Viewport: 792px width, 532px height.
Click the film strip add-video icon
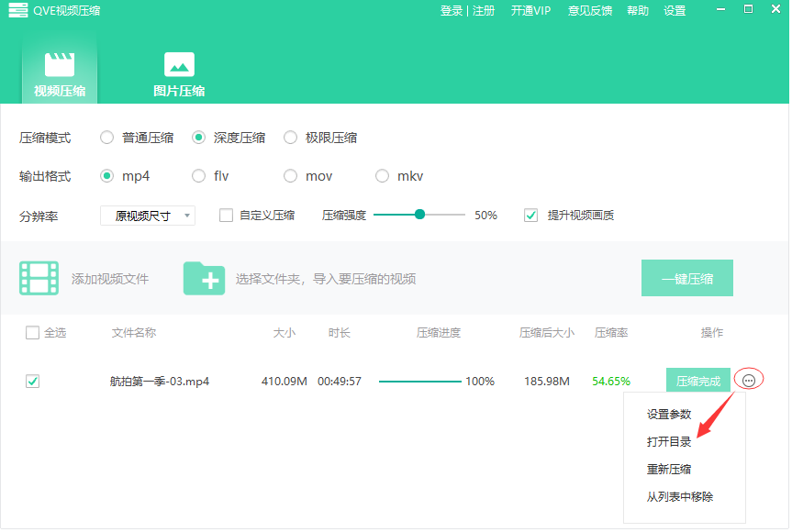39,278
